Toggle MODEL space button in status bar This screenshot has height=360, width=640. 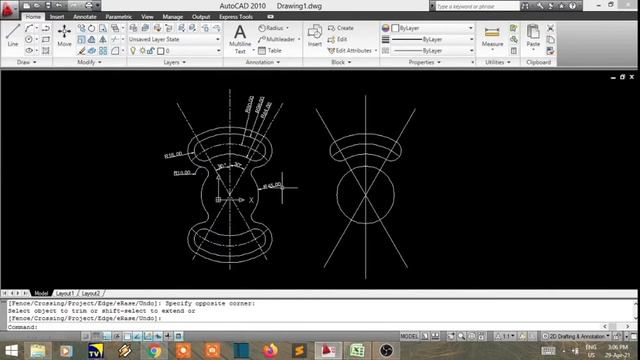[409, 336]
